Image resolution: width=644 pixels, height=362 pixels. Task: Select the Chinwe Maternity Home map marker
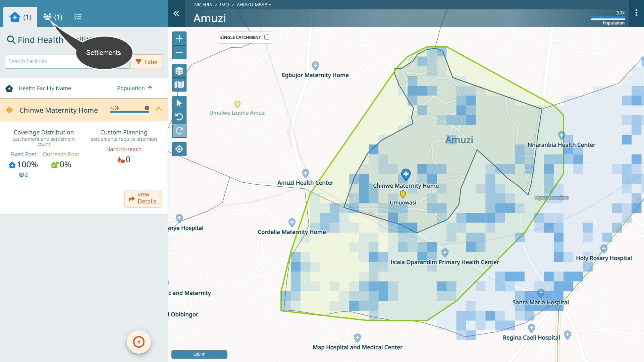point(406,174)
